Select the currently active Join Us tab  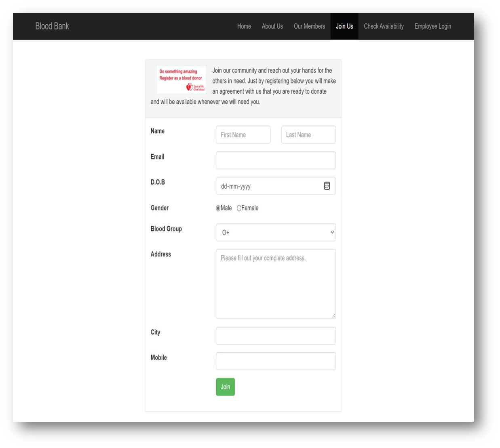pyautogui.click(x=344, y=26)
